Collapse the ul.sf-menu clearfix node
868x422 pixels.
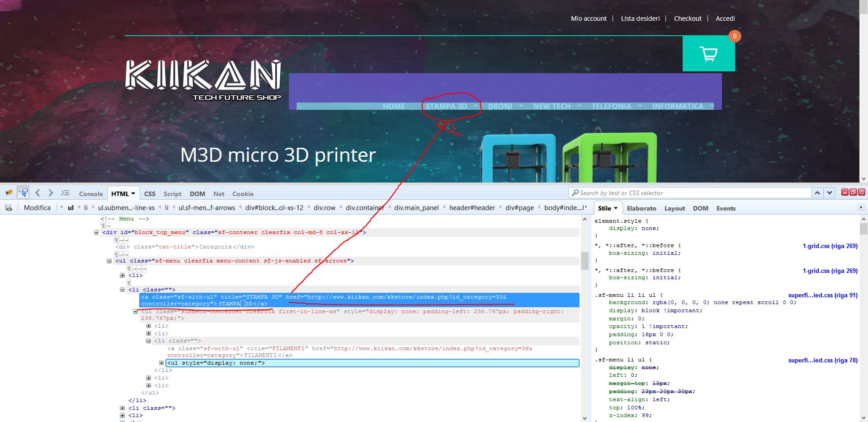pos(109,261)
